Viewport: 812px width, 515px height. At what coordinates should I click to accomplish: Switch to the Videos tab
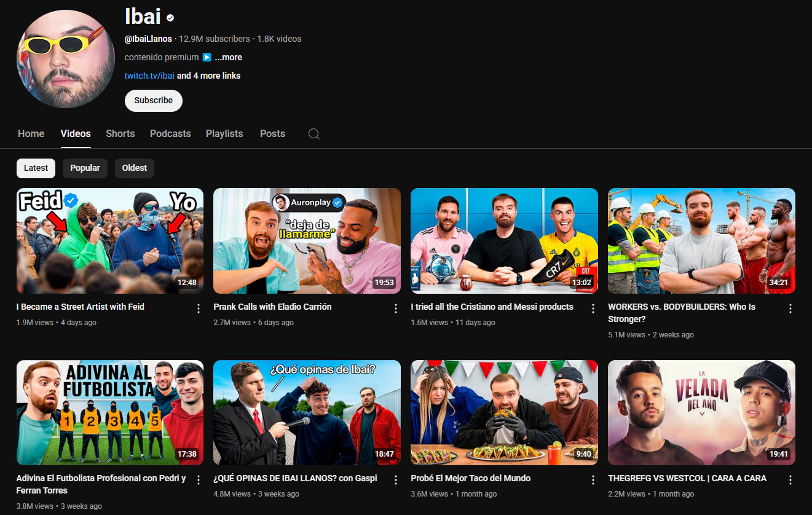click(x=76, y=133)
